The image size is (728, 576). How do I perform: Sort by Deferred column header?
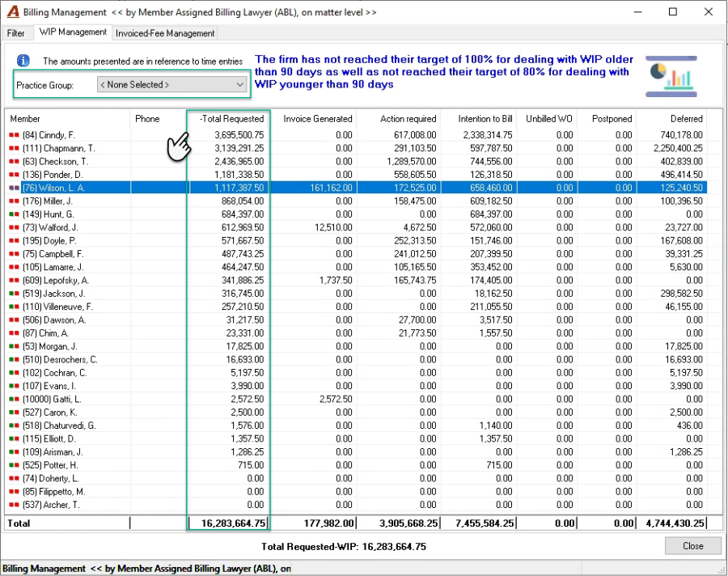pyautogui.click(x=672, y=119)
